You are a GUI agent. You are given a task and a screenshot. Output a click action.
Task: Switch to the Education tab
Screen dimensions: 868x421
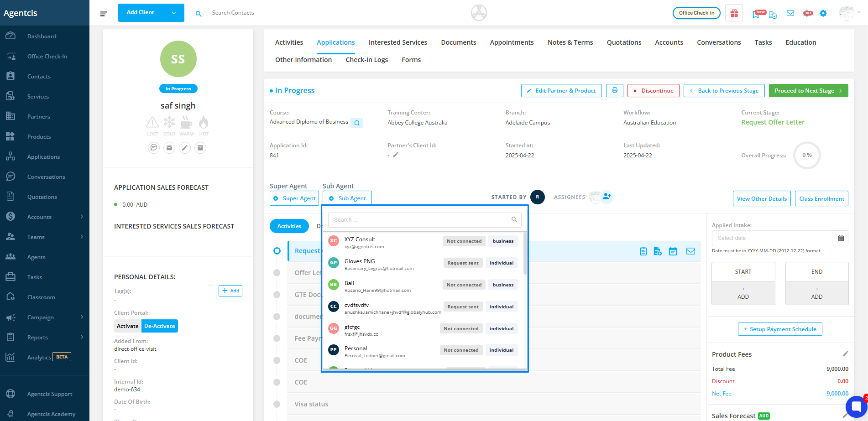(801, 42)
